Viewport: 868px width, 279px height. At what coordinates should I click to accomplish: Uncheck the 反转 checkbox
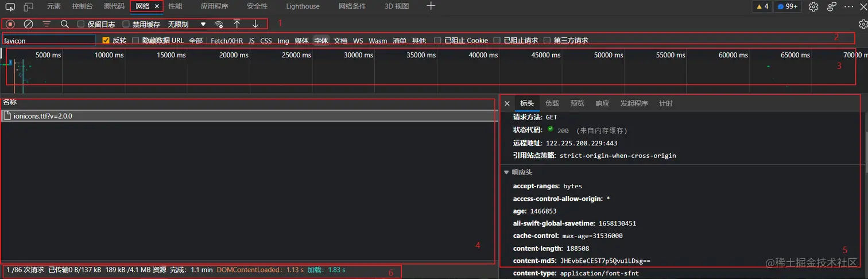point(106,40)
